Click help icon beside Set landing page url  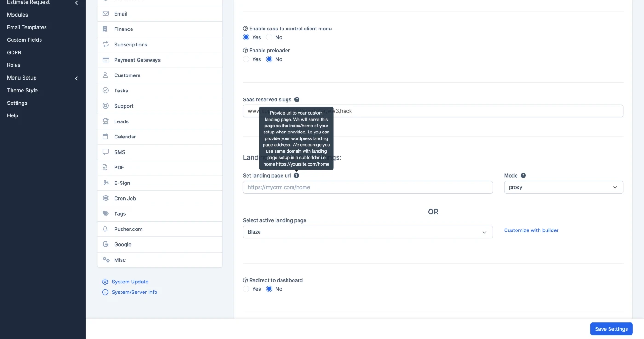pyautogui.click(x=296, y=175)
